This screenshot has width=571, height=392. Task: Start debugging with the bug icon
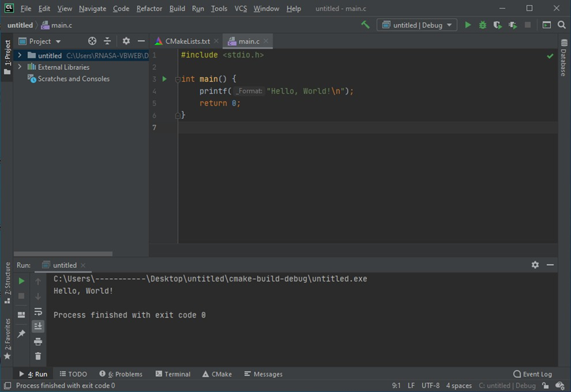pyautogui.click(x=482, y=25)
